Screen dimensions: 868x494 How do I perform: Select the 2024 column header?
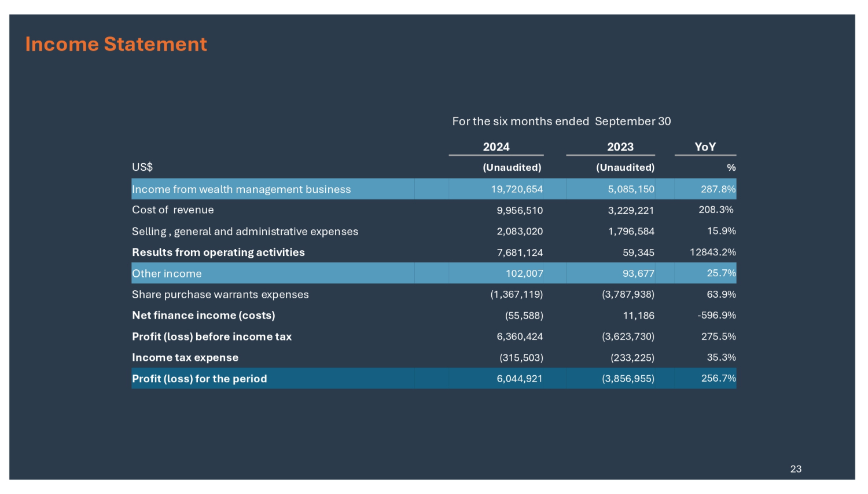(x=496, y=147)
